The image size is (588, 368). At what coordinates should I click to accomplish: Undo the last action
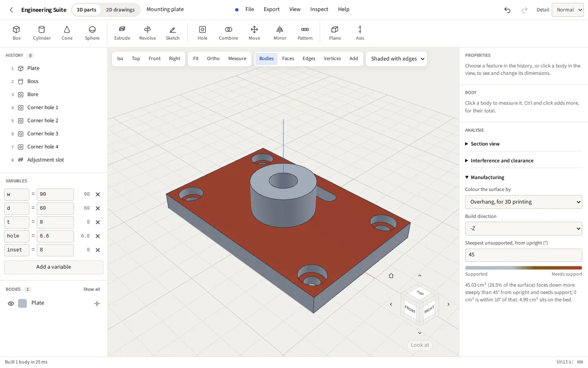[507, 10]
